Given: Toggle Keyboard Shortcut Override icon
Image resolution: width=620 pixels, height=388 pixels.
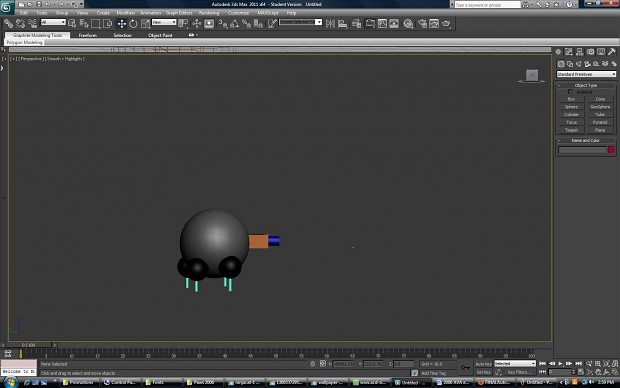Looking at the screenshot, I should [209, 24].
